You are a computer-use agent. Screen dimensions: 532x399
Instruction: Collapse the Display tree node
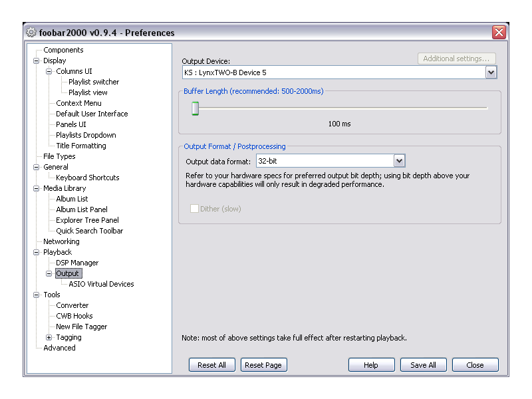[37, 61]
